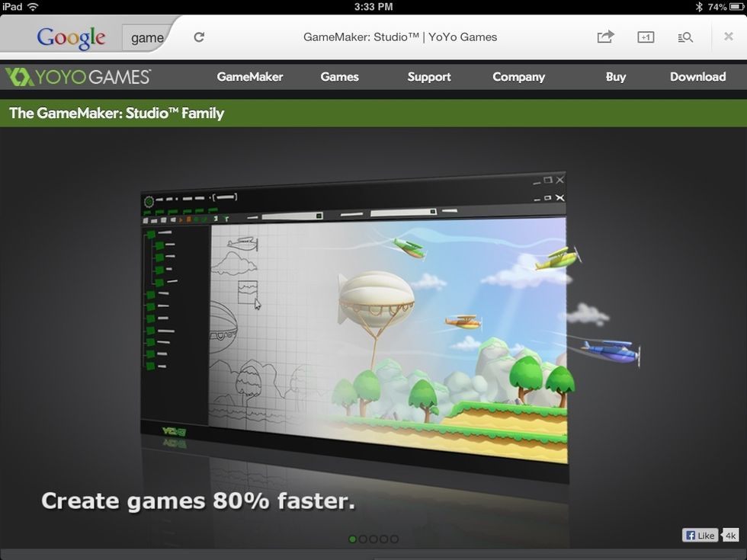
Task: Select the fifth carousel slide dot
Action: tap(395, 539)
